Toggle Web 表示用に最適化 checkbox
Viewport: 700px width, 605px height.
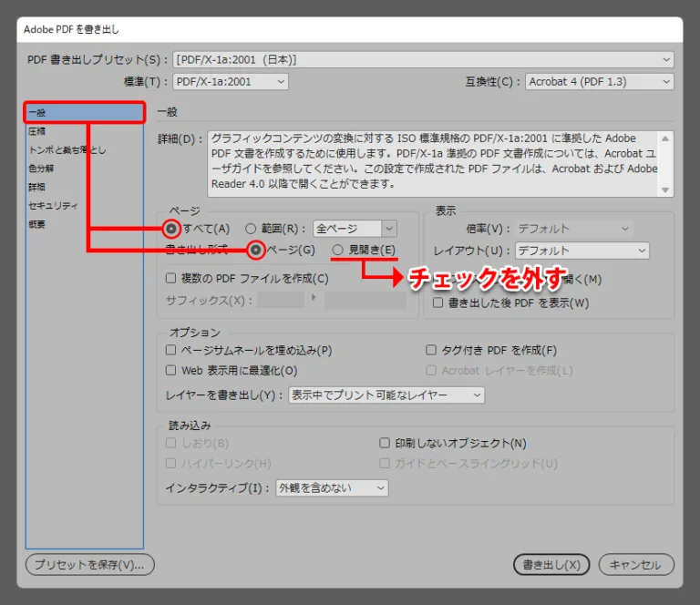(x=170, y=371)
